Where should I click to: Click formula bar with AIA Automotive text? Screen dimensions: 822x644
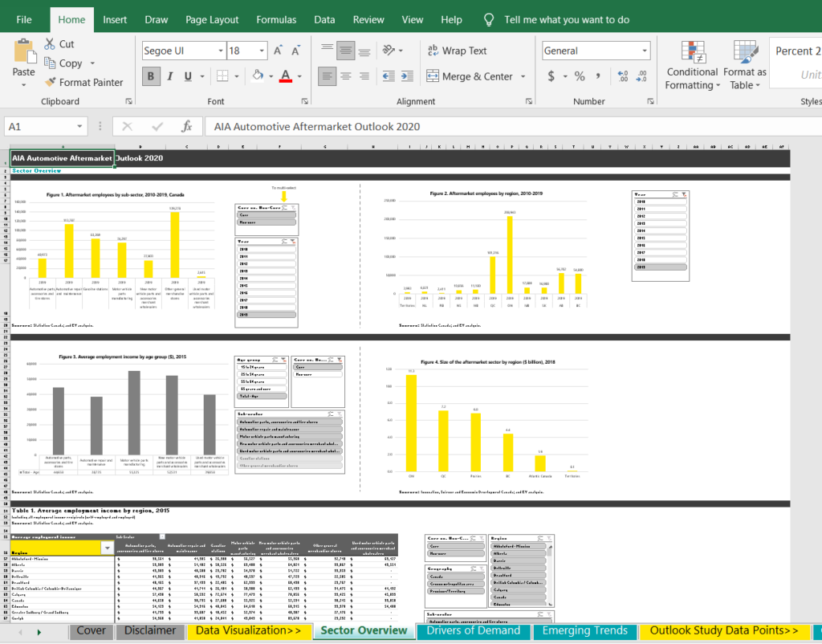point(513,126)
